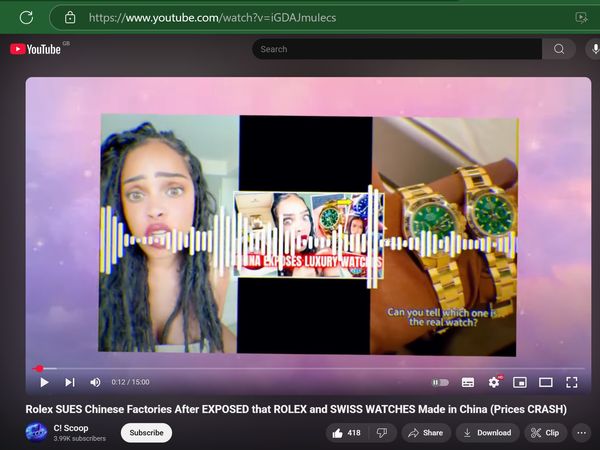Dislike the video with the thumbs-down

coord(382,433)
